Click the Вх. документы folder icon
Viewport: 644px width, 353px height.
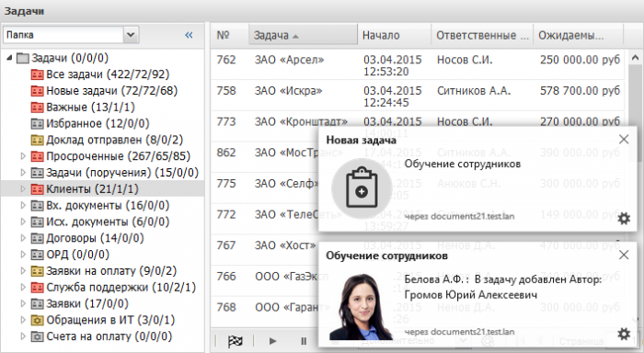coord(38,206)
